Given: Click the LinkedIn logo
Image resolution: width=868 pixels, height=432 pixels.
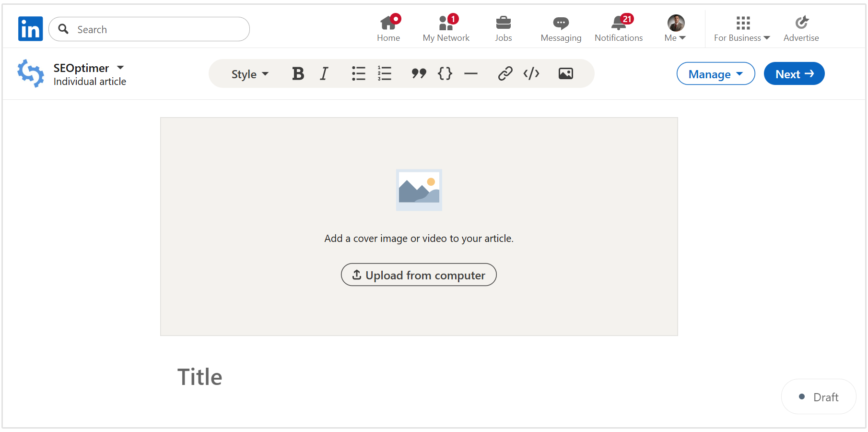Looking at the screenshot, I should [30, 29].
